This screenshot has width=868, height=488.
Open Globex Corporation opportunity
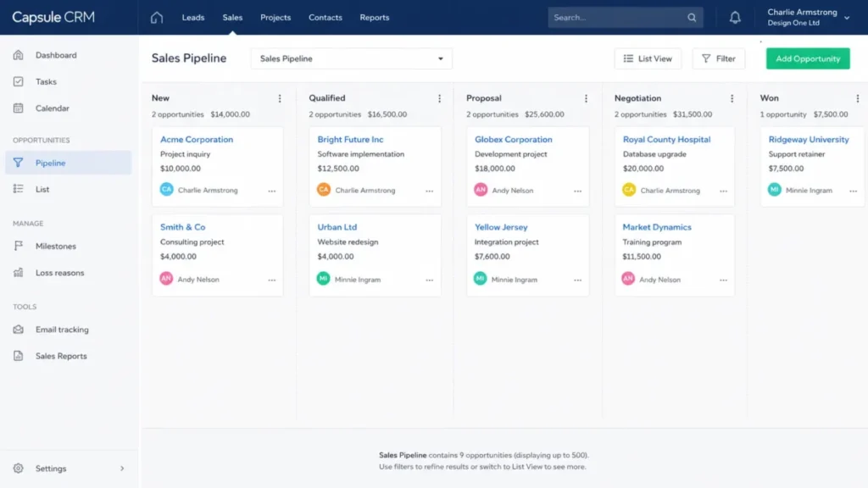pos(513,140)
